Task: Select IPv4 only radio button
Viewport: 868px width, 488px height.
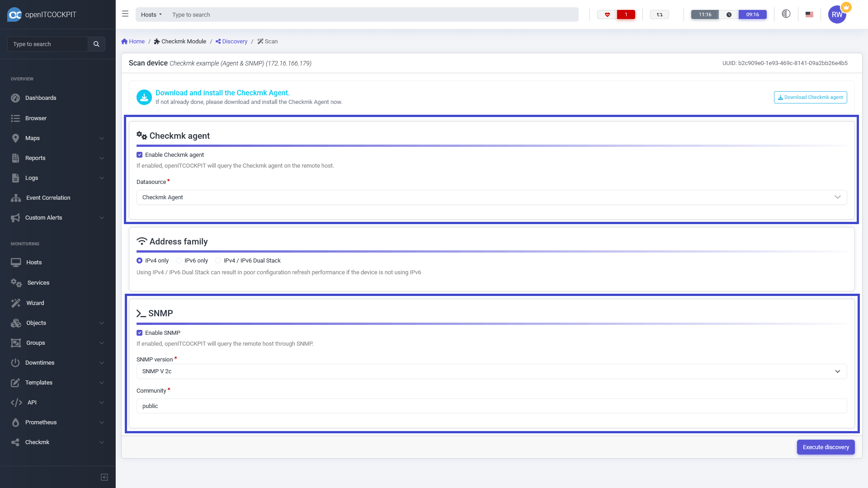Action: pyautogui.click(x=139, y=260)
